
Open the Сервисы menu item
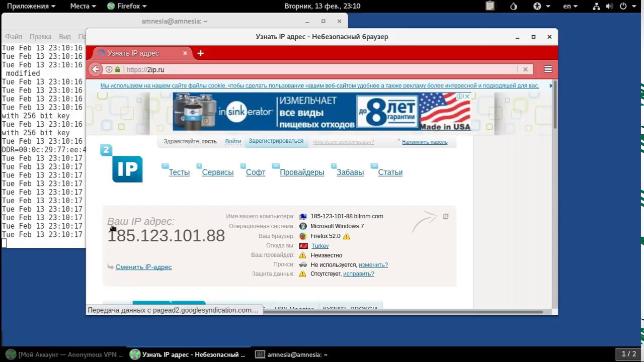click(x=218, y=172)
